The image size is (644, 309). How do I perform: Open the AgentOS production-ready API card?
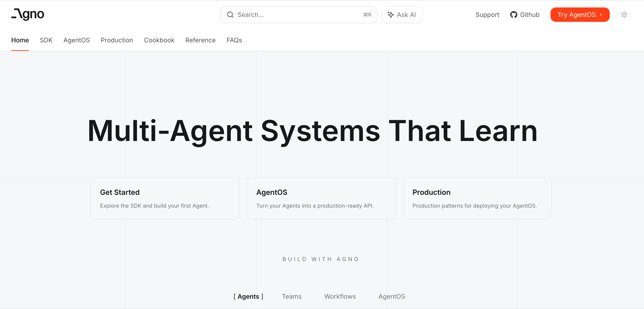(x=321, y=199)
